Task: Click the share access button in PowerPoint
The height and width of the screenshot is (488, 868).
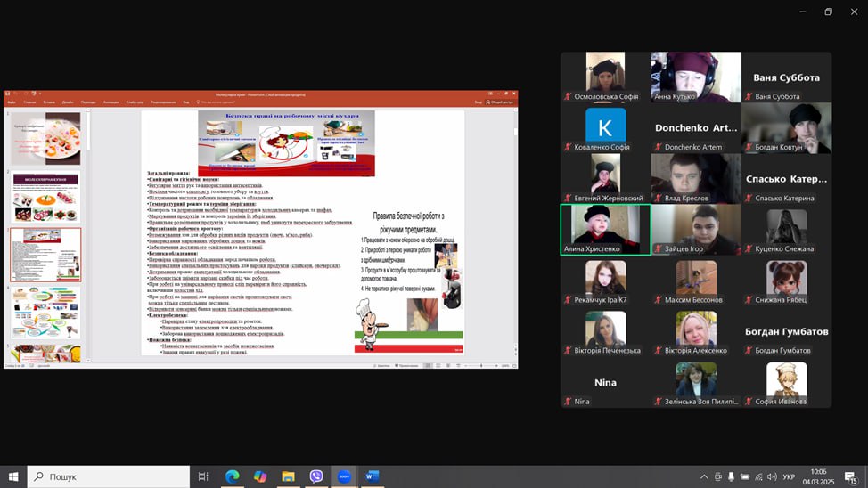Action: click(x=503, y=102)
